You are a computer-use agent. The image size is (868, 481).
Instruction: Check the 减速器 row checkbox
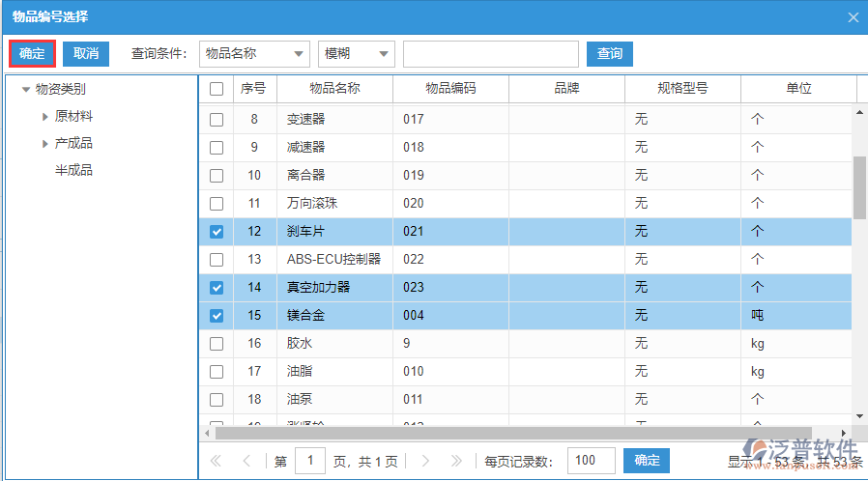217,148
